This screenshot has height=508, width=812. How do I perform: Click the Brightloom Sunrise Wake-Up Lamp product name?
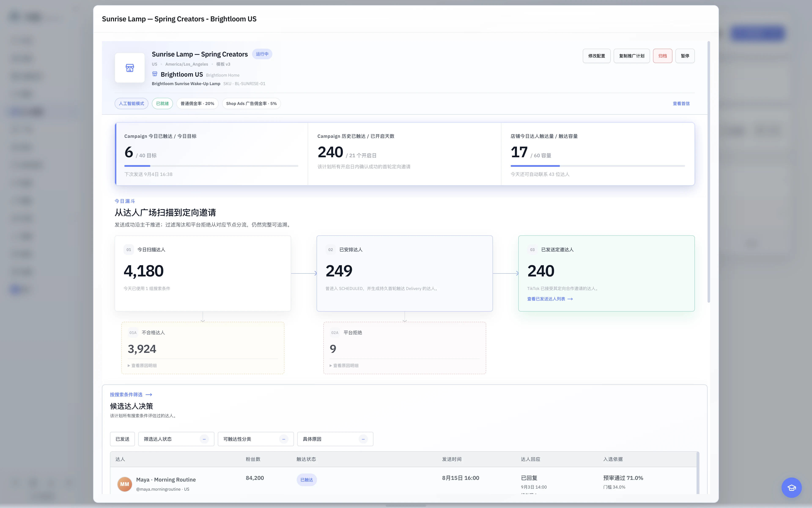pos(186,84)
